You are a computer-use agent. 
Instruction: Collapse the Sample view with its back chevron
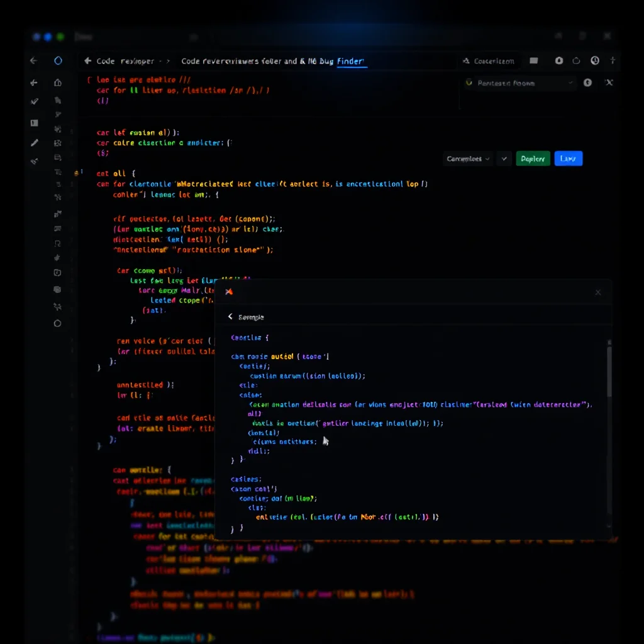tap(231, 317)
